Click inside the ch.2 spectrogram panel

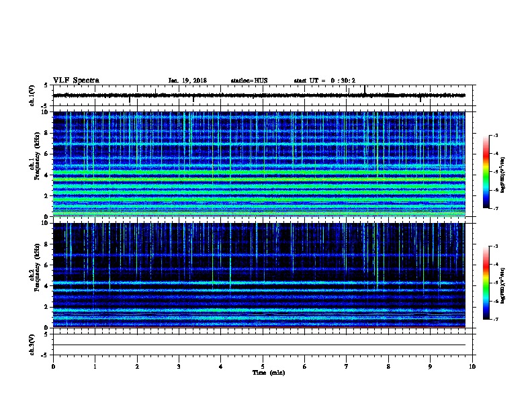[x=259, y=275]
